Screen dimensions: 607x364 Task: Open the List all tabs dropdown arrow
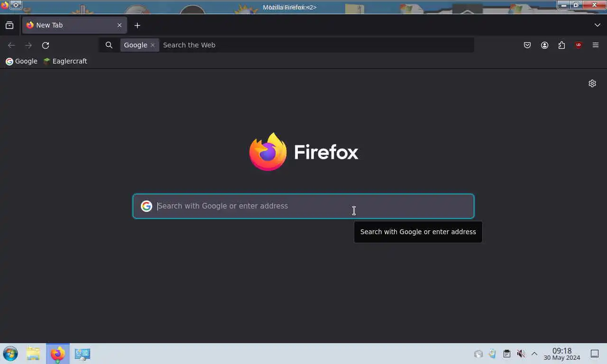597,25
